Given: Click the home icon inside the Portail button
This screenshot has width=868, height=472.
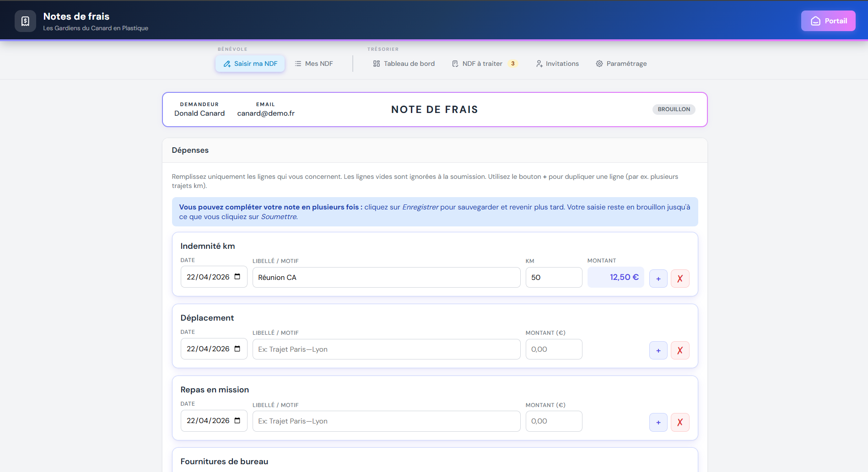Looking at the screenshot, I should tap(816, 21).
